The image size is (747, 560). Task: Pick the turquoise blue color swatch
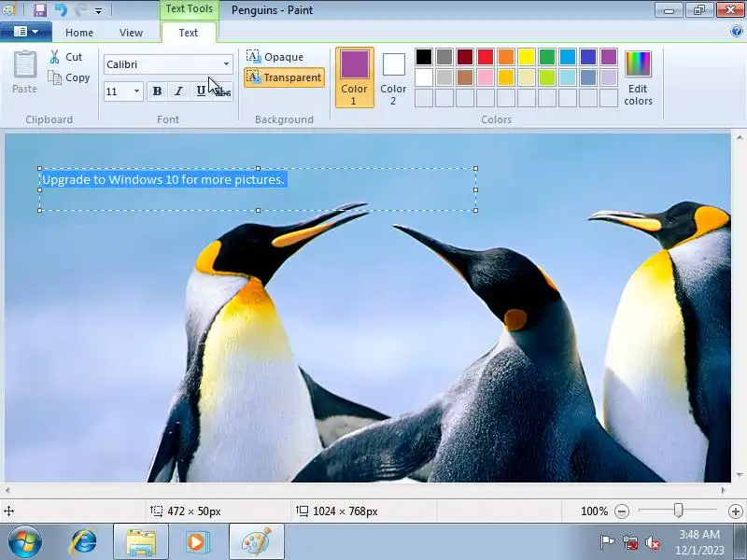tap(568, 57)
